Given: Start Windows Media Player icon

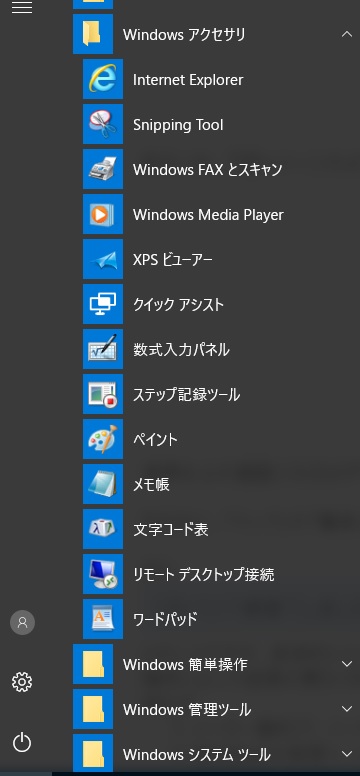Looking at the screenshot, I should (x=103, y=214).
